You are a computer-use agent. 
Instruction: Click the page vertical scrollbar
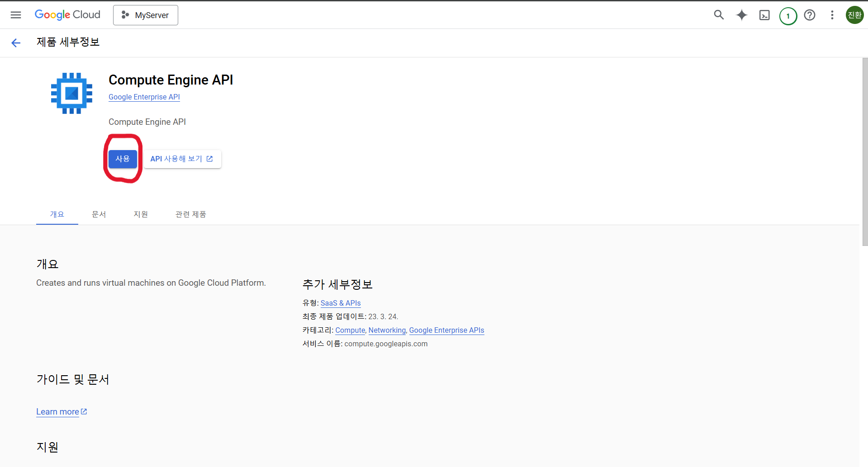click(x=864, y=152)
